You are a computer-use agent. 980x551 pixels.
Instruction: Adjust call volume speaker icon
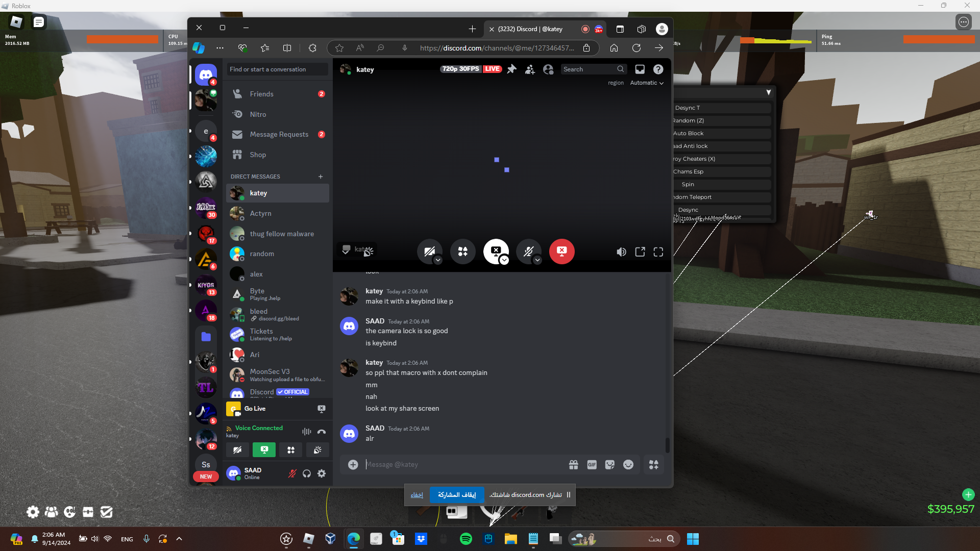621,252
